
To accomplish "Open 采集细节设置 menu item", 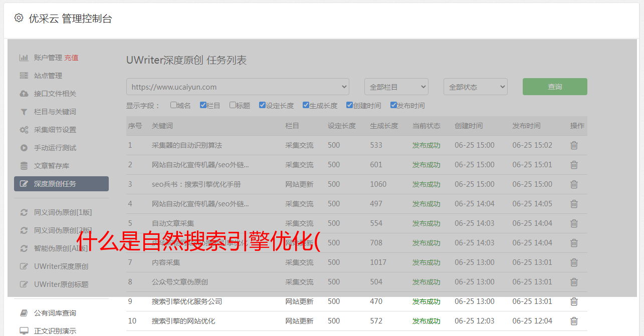I will tap(55, 130).
